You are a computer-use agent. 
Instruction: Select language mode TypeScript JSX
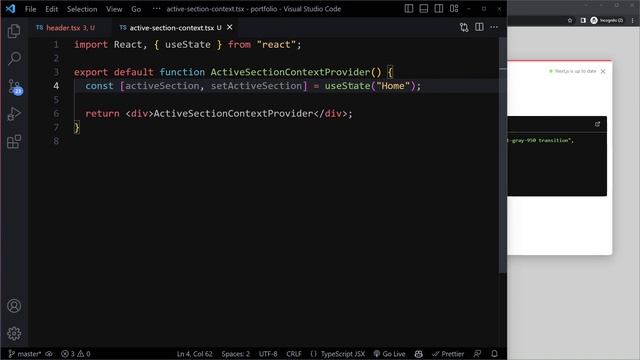point(338,354)
